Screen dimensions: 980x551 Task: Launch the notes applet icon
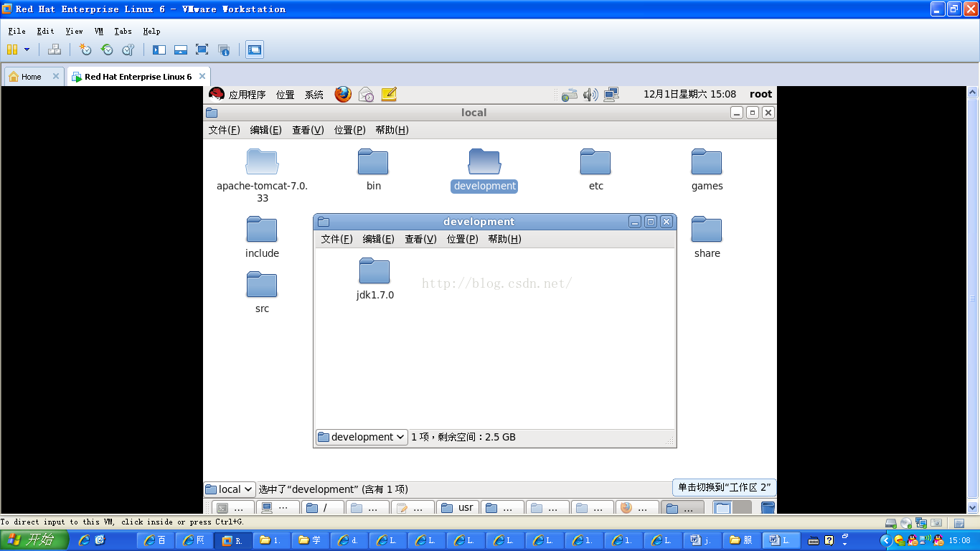coord(389,94)
